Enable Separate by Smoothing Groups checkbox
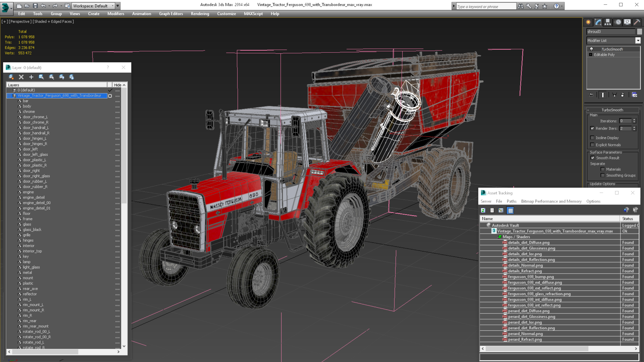644x362 pixels. 603,175
